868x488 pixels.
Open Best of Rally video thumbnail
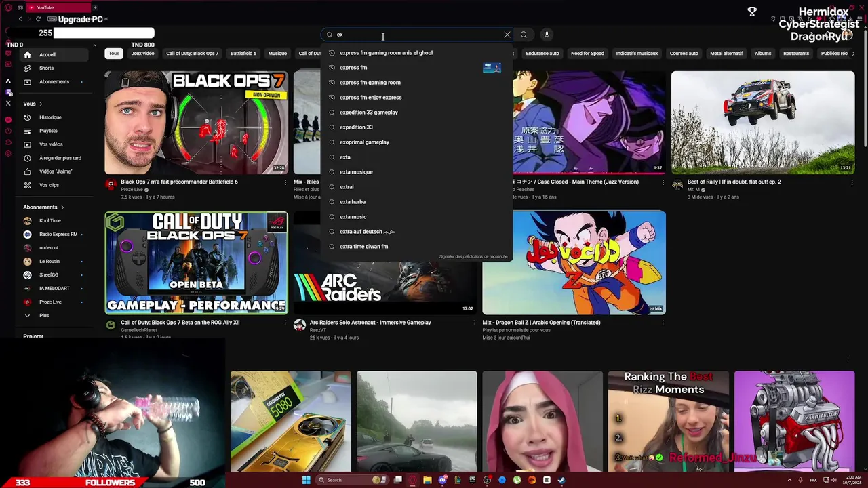[763, 123]
